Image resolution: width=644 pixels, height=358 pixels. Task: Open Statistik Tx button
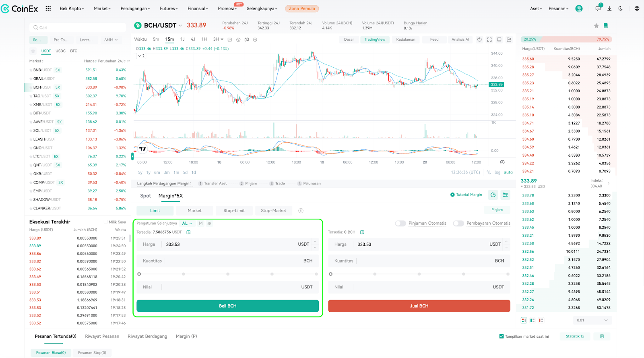coord(575,336)
